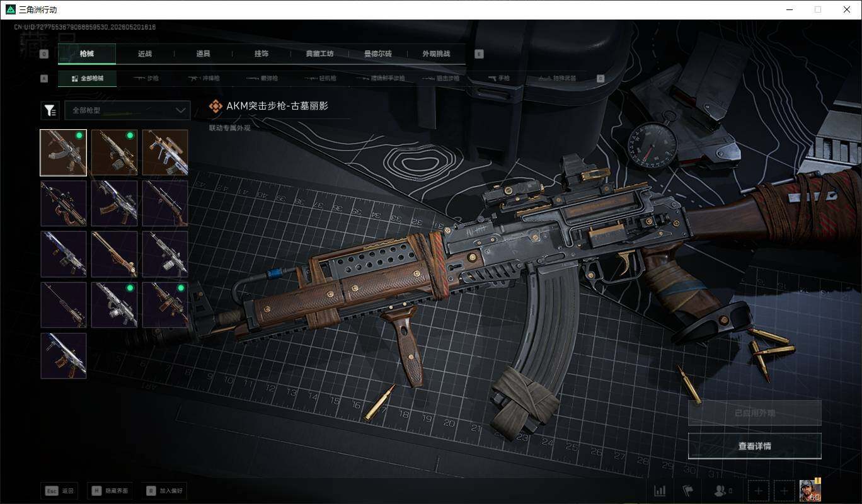Expand the 全部枪型 weapon type dropdown
Screen dimensions: 862x504
[127, 110]
